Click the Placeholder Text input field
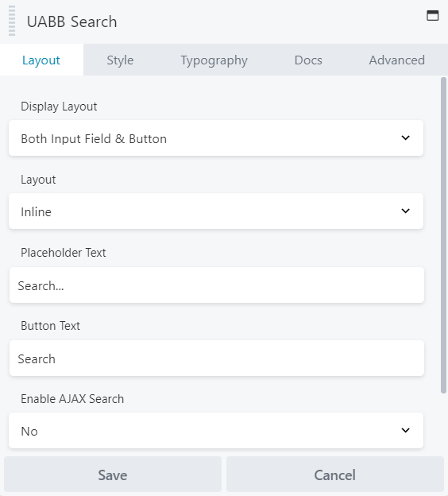Image resolution: width=448 pixels, height=496 pixels. [217, 285]
